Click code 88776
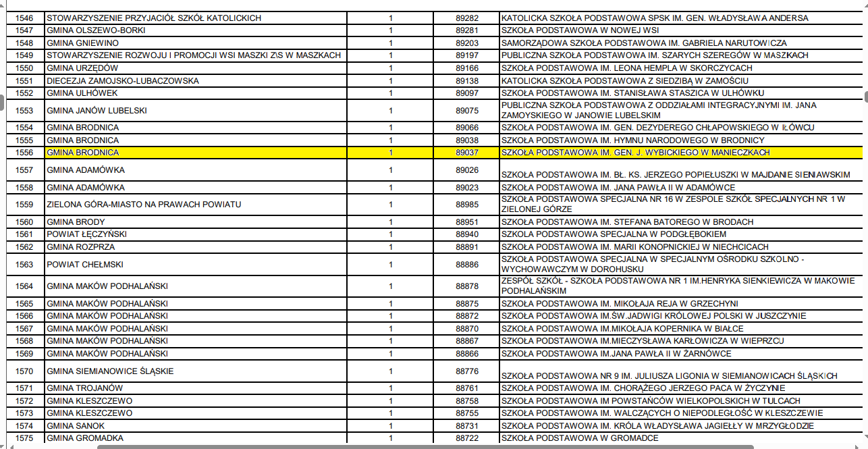Viewport: 868px width, 449px height. point(466,371)
